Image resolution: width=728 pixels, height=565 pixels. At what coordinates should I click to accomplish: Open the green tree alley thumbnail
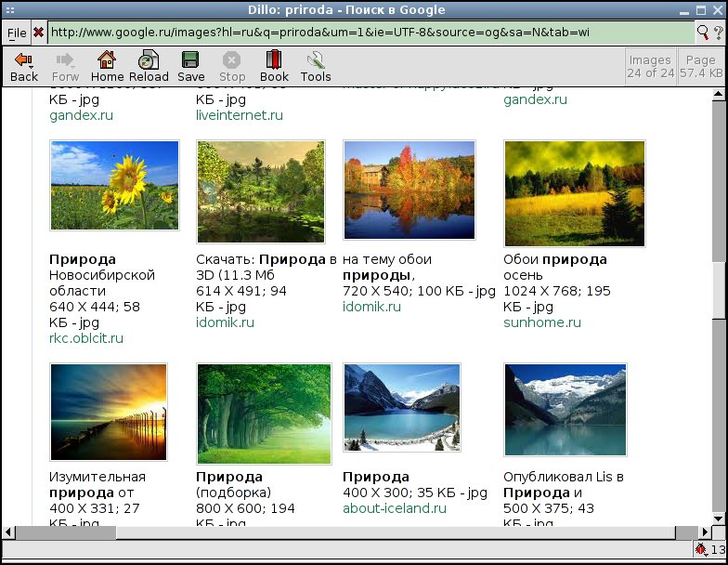tap(264, 414)
